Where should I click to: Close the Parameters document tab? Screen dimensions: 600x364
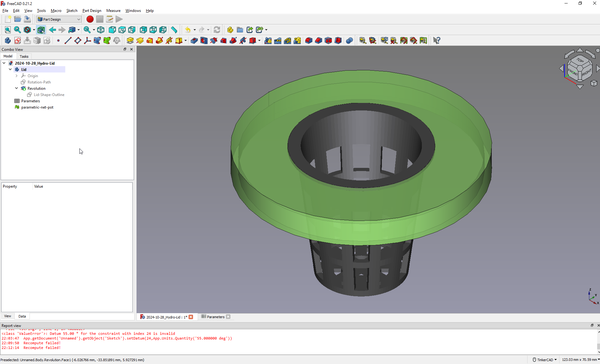coord(228,317)
